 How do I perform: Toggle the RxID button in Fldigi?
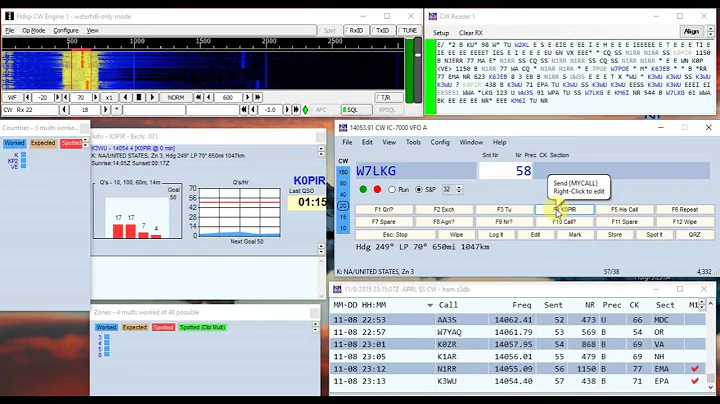pyautogui.click(x=355, y=30)
